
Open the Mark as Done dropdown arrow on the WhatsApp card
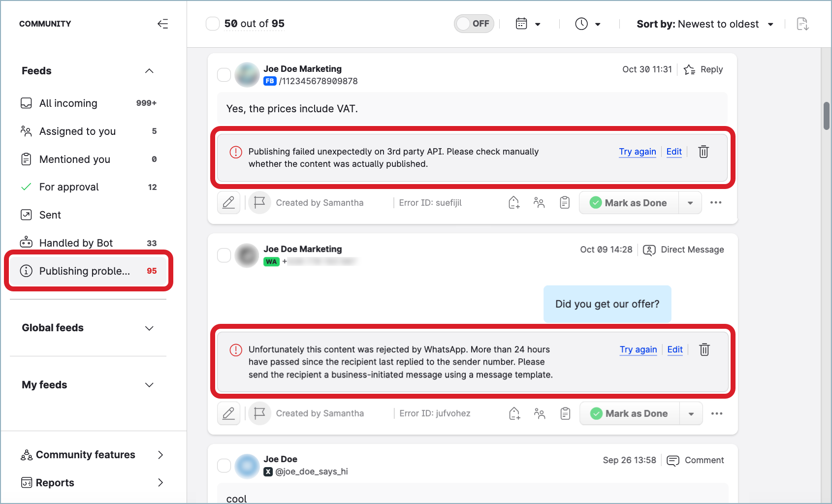tap(691, 413)
